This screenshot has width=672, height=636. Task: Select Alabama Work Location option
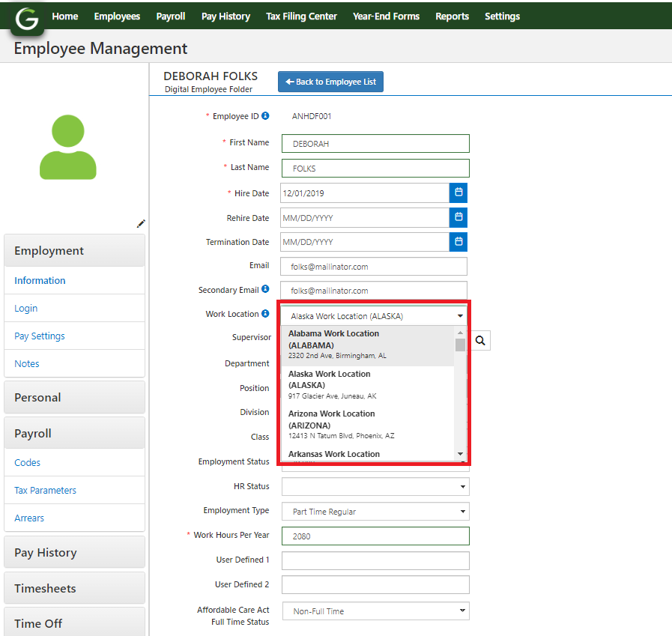[x=367, y=345]
